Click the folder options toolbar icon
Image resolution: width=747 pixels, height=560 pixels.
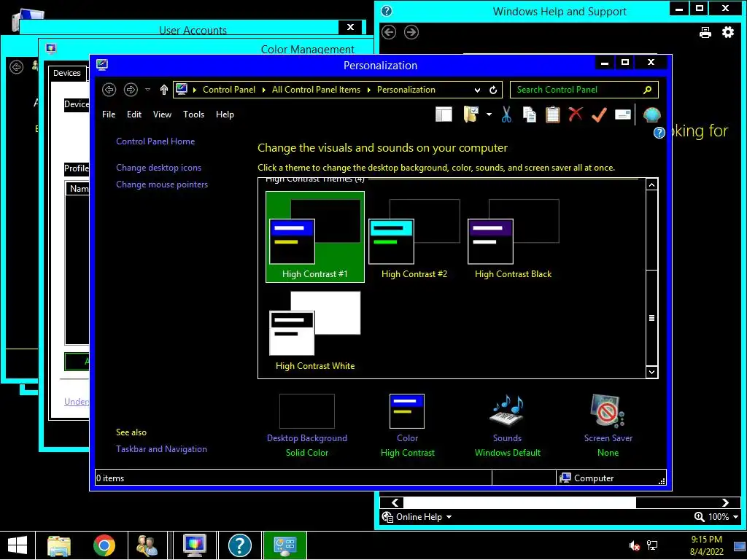click(471, 114)
